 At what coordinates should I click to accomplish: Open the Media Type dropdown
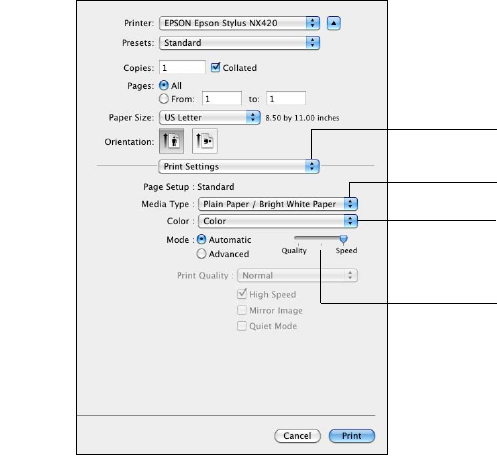point(278,204)
